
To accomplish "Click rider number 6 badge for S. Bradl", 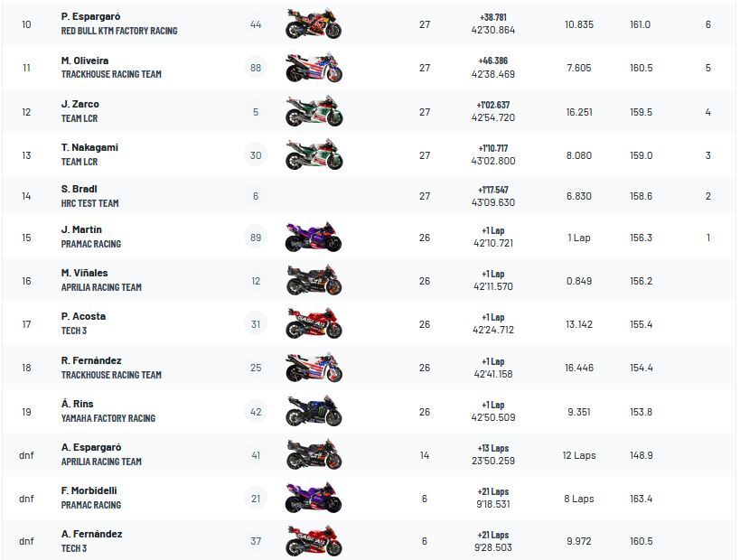I will point(256,197).
